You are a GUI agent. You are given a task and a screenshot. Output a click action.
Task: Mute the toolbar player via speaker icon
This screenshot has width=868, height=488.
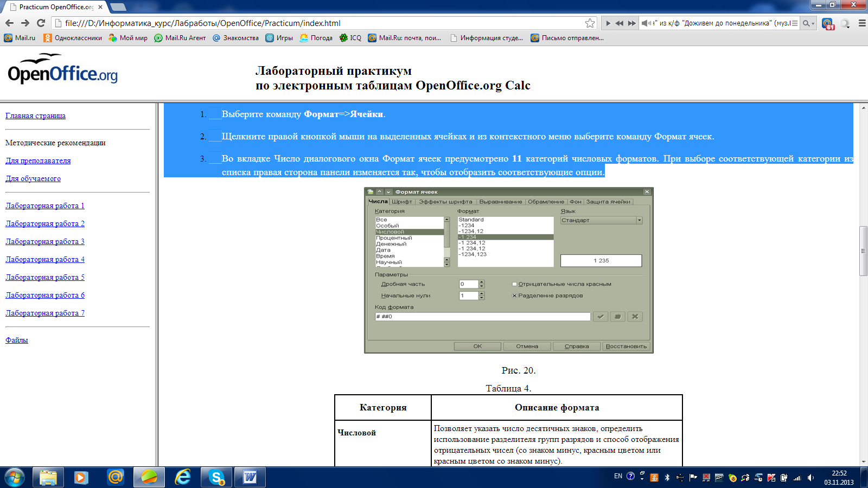[x=646, y=23]
